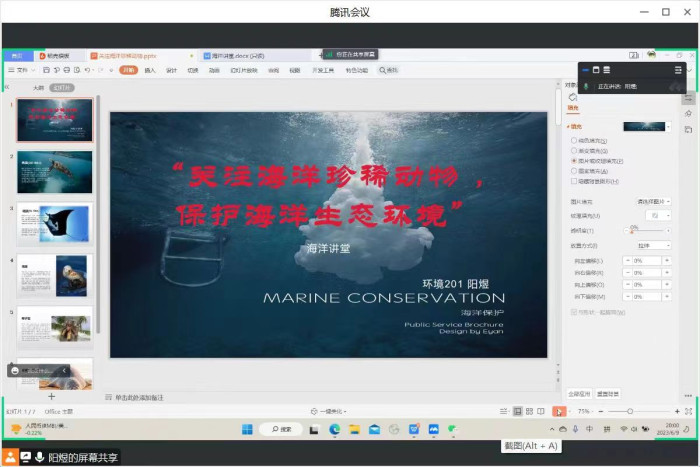Open a new document tab with plus
700x467 pixels.
click(x=321, y=55)
